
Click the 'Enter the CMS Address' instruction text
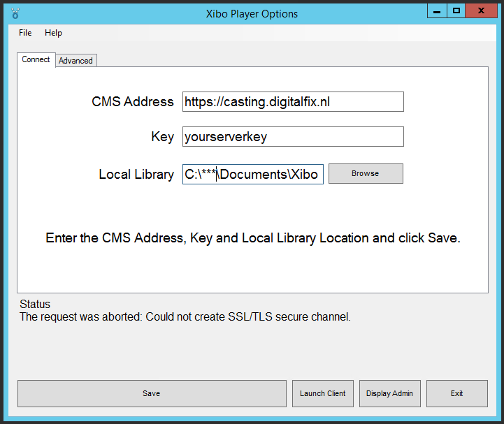coord(253,238)
